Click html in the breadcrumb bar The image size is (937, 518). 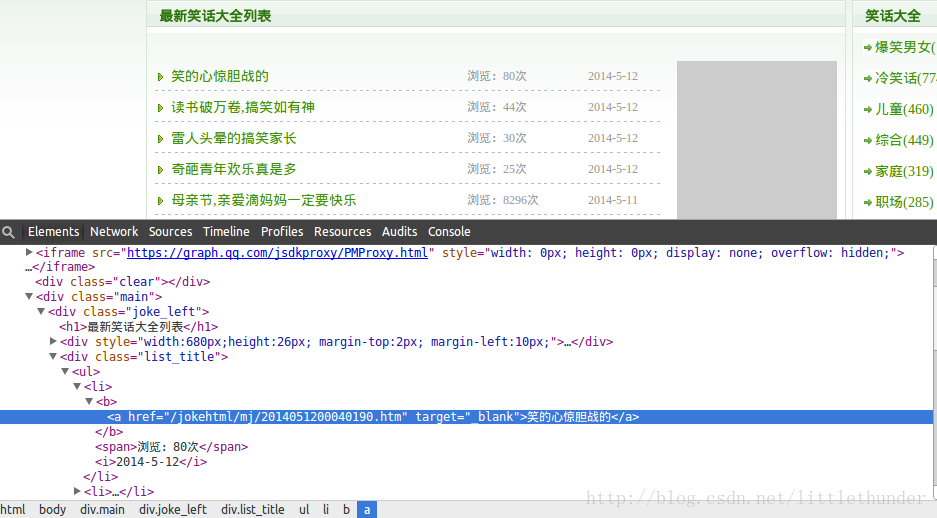pos(13,510)
